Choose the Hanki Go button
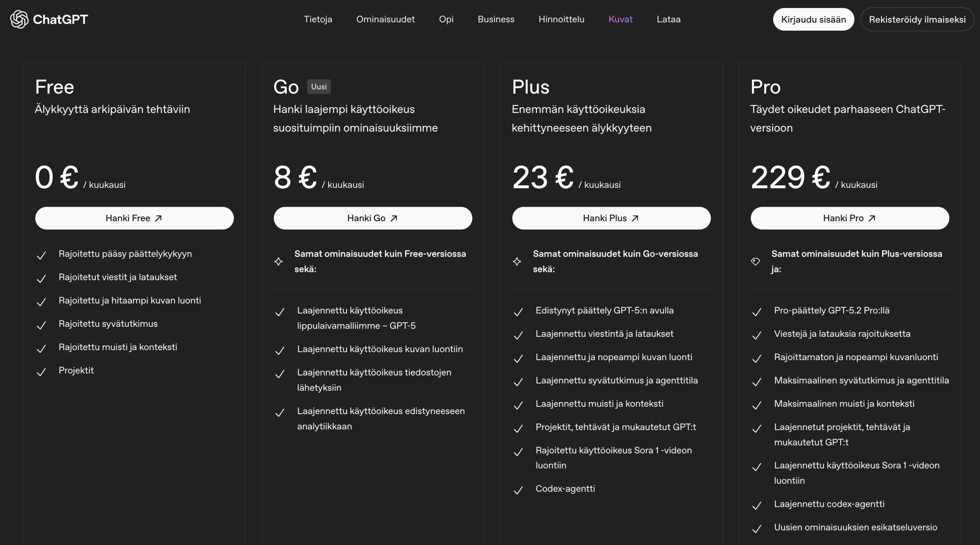This screenshot has width=980, height=545. [x=373, y=218]
